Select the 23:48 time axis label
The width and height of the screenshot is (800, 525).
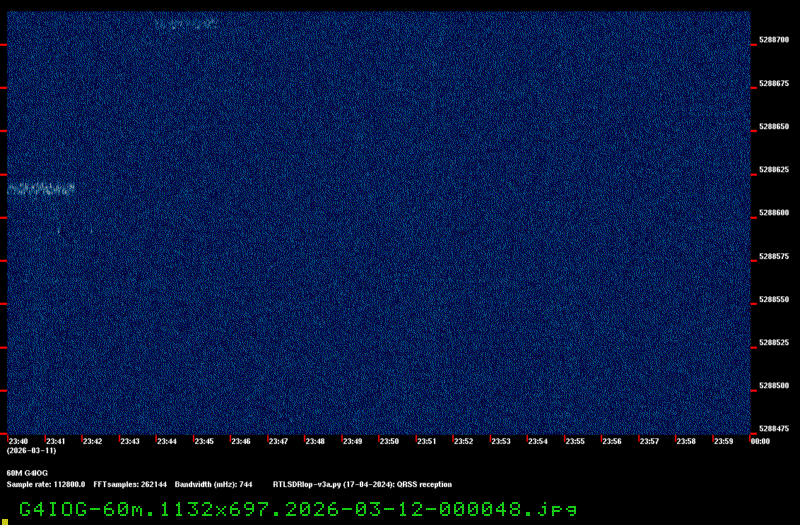click(315, 441)
